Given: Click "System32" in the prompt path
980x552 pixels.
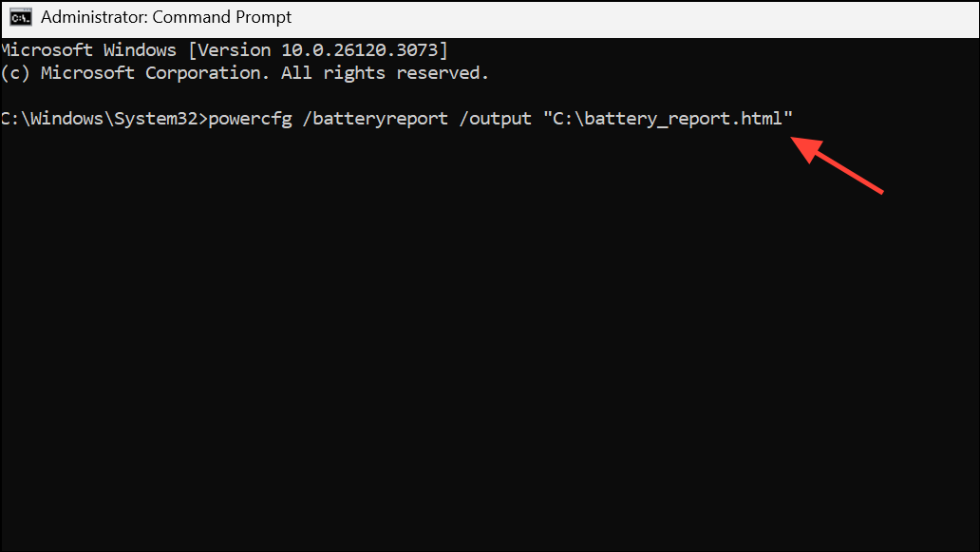Looking at the screenshot, I should point(156,119).
